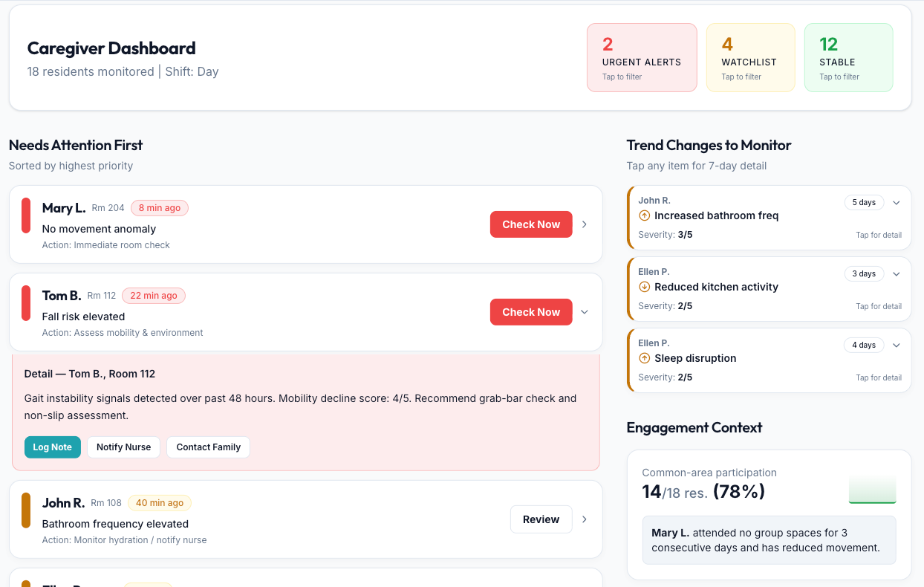Viewport: 924px width, 587px height.
Task: Click the No movement anomaly text
Action: point(99,229)
